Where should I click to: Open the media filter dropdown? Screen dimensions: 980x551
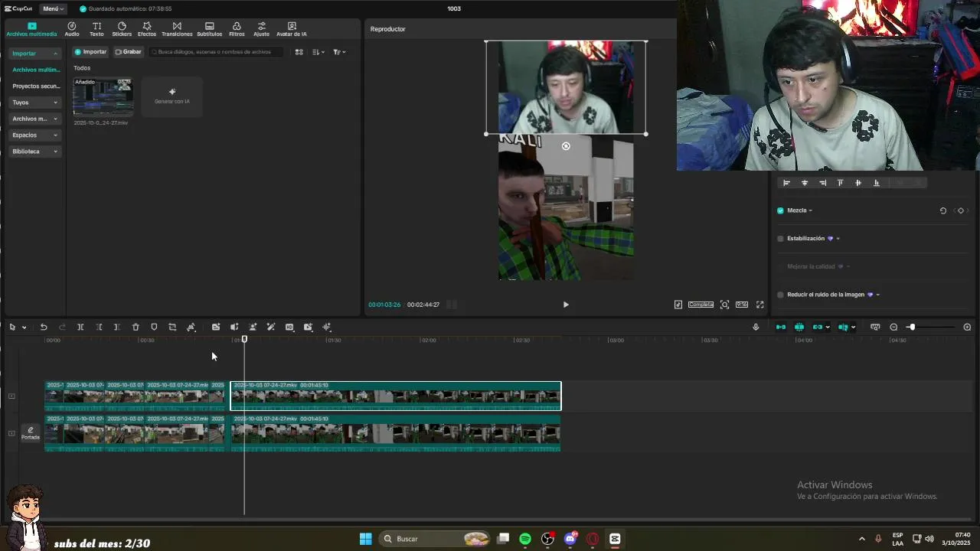339,52
